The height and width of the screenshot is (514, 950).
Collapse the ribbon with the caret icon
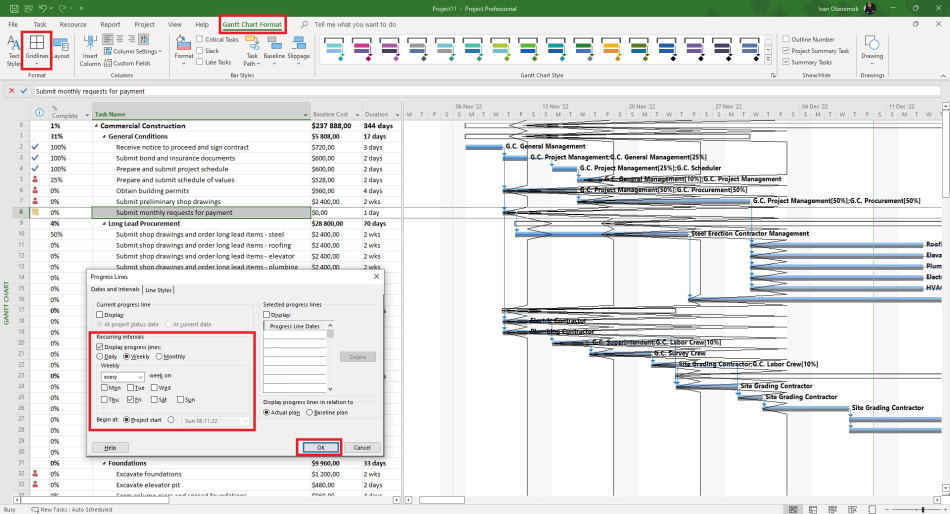pos(943,75)
